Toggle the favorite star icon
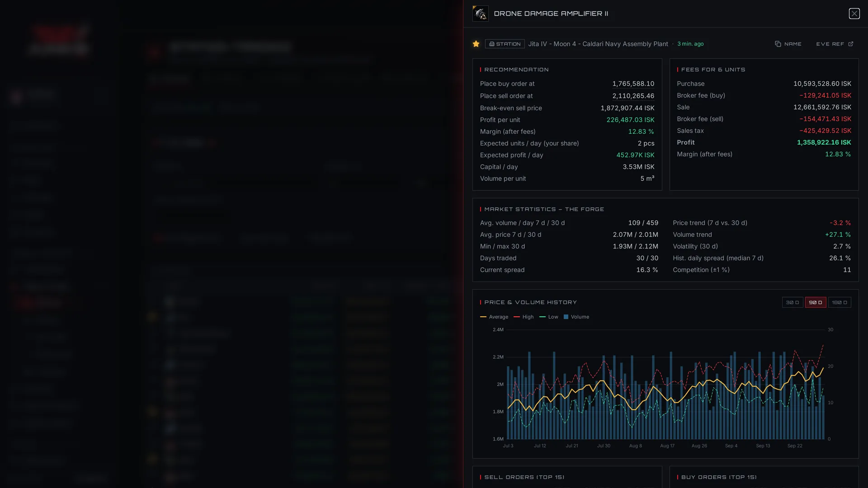868x488 pixels. tap(476, 44)
